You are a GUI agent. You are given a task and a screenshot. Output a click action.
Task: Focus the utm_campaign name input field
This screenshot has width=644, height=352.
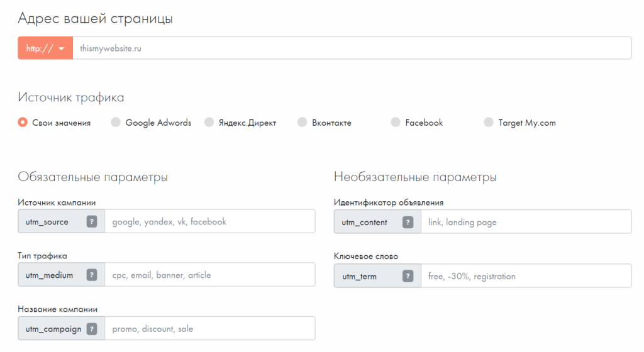(209, 329)
